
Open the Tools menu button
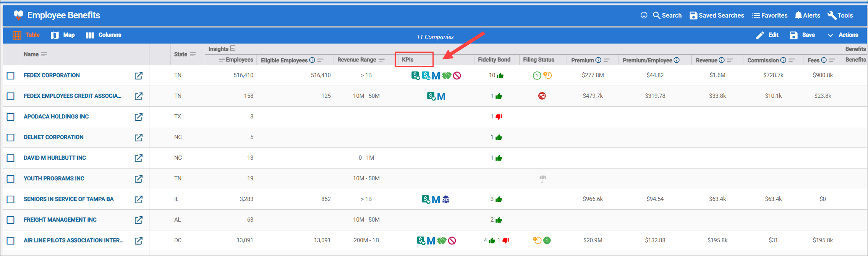pos(840,15)
